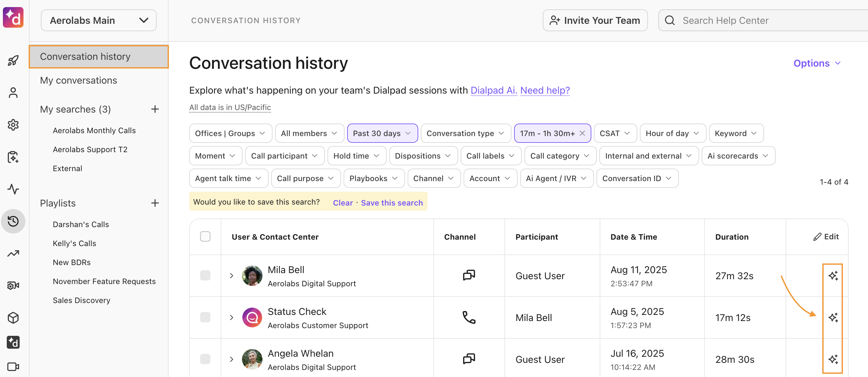This screenshot has width=868, height=377.
Task: Open the Options dropdown menu
Action: [817, 63]
